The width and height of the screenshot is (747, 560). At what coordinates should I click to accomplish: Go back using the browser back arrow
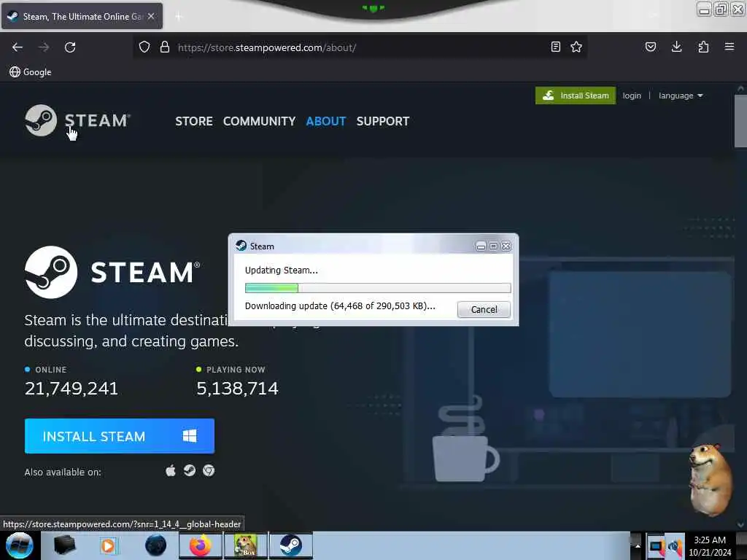point(18,47)
